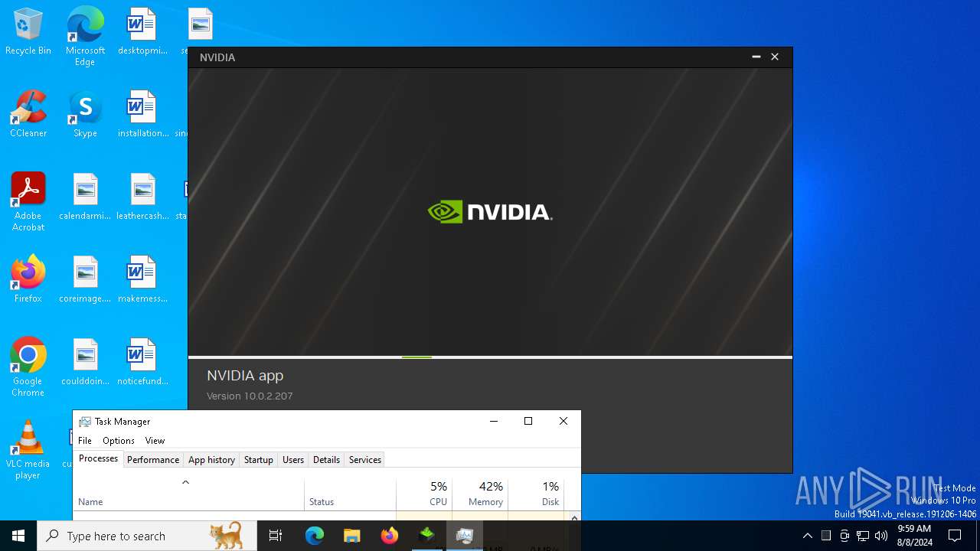Viewport: 980px width, 551px height.
Task: Open Firefox from the taskbar
Action: (389, 536)
